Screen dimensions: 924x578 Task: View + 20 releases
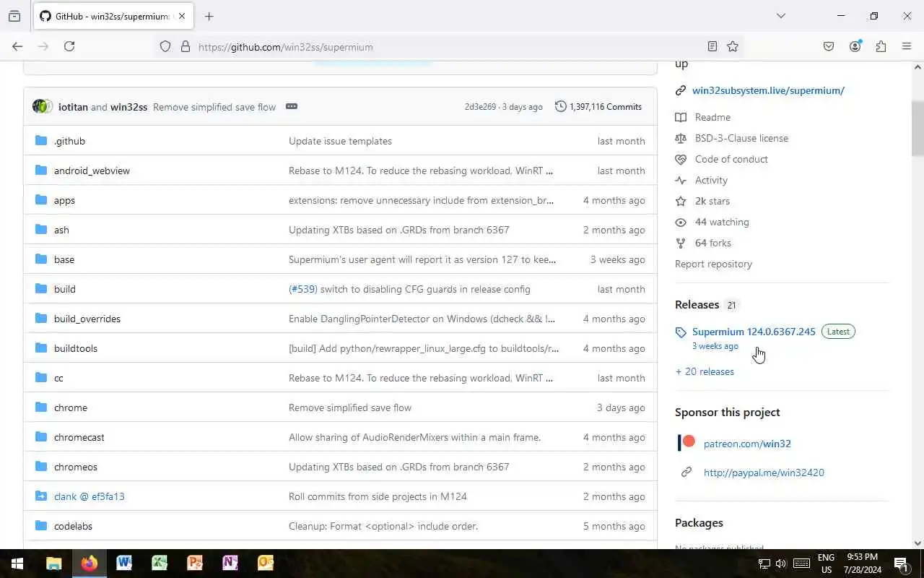coord(705,371)
